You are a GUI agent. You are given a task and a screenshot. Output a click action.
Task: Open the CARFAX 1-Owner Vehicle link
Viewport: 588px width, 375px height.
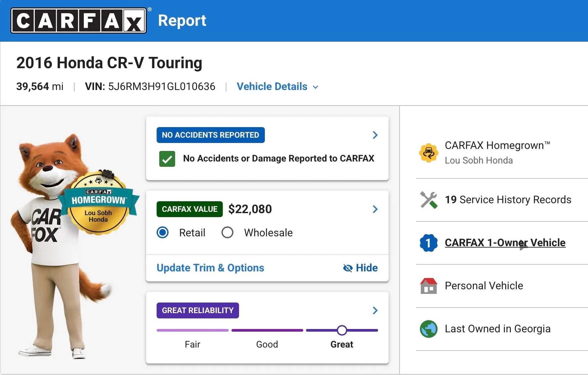(x=505, y=243)
